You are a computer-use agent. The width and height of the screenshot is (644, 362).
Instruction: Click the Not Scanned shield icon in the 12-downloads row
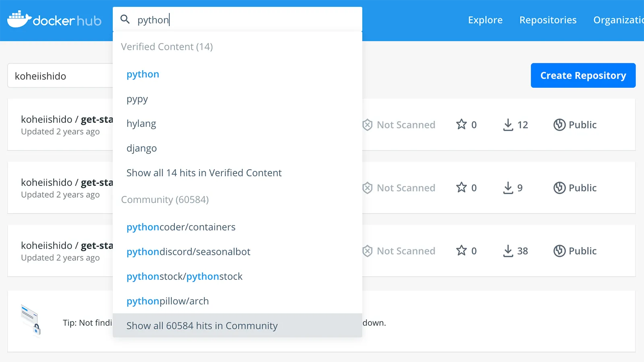click(367, 125)
